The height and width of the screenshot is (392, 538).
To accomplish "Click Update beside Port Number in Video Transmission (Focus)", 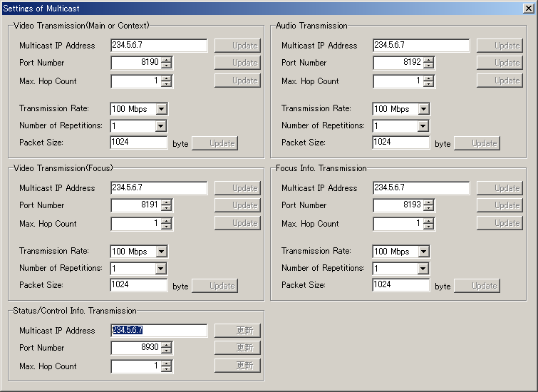I will click(x=237, y=205).
